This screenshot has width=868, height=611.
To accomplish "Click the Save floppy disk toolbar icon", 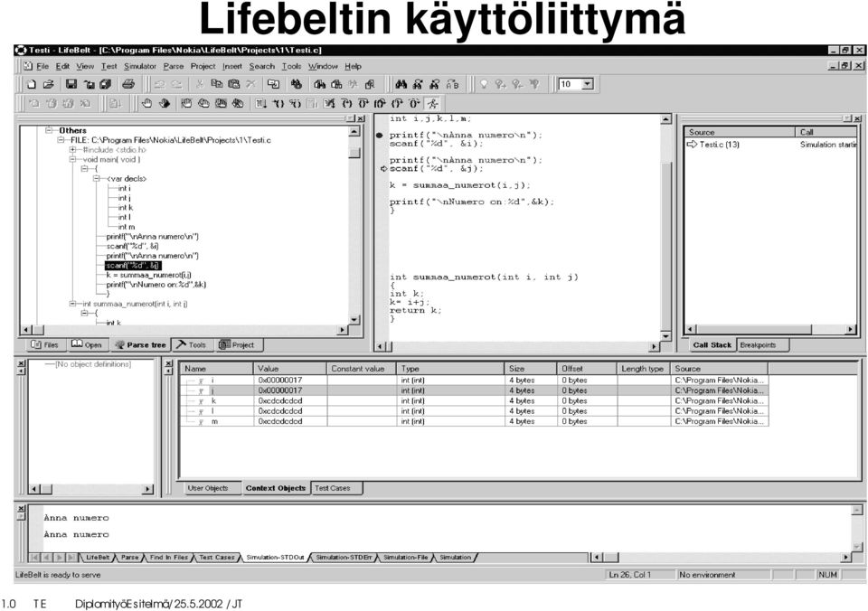I will 71,84.
